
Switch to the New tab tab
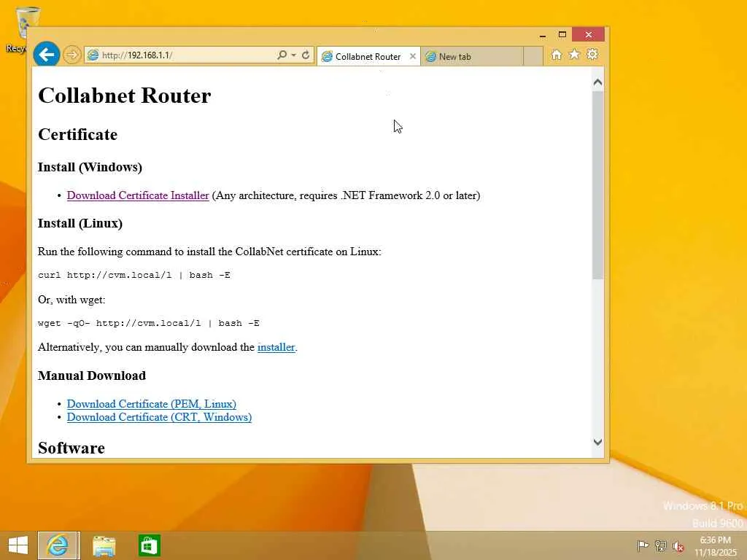pos(472,57)
